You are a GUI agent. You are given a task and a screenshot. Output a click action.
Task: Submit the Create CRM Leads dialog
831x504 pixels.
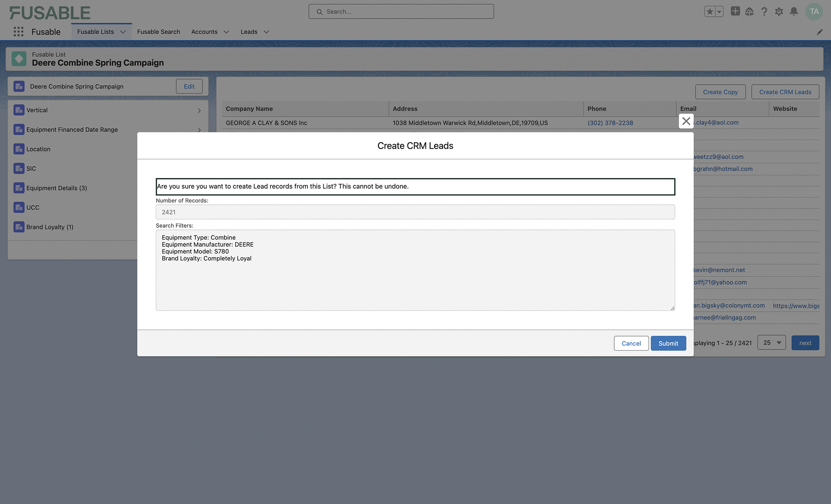click(x=668, y=343)
